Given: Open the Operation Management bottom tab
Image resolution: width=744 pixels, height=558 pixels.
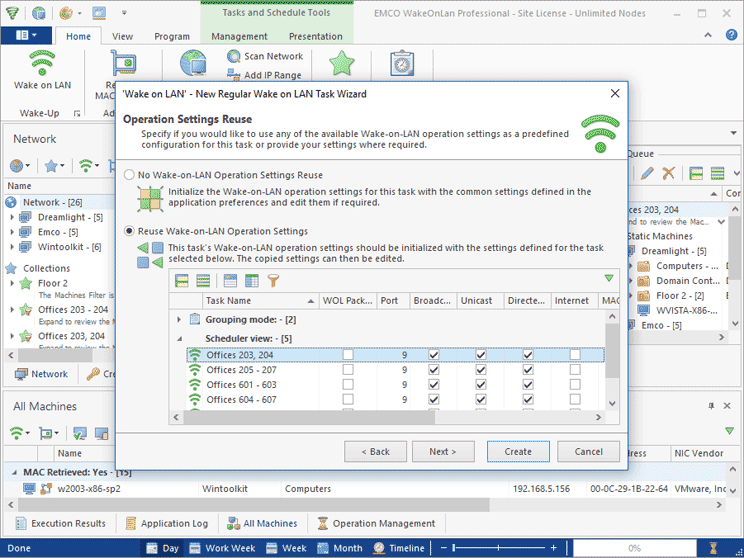Looking at the screenshot, I should [x=376, y=523].
